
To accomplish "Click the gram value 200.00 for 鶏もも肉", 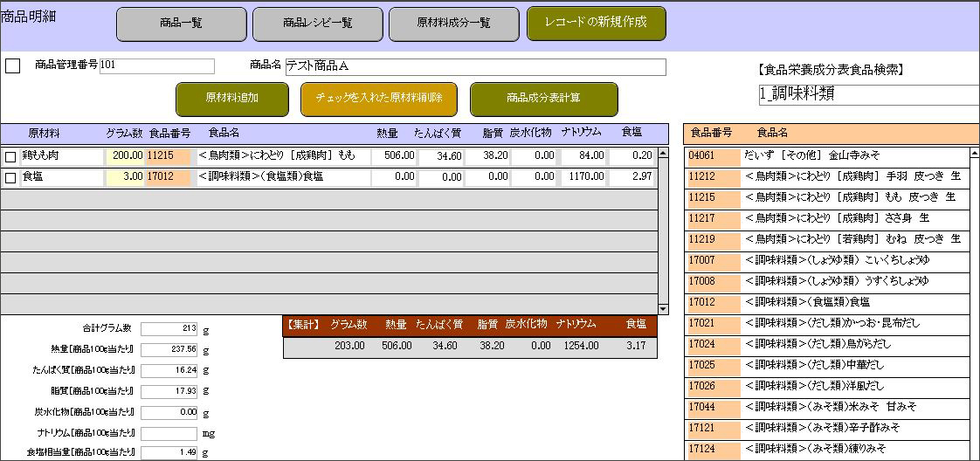I will (x=125, y=156).
